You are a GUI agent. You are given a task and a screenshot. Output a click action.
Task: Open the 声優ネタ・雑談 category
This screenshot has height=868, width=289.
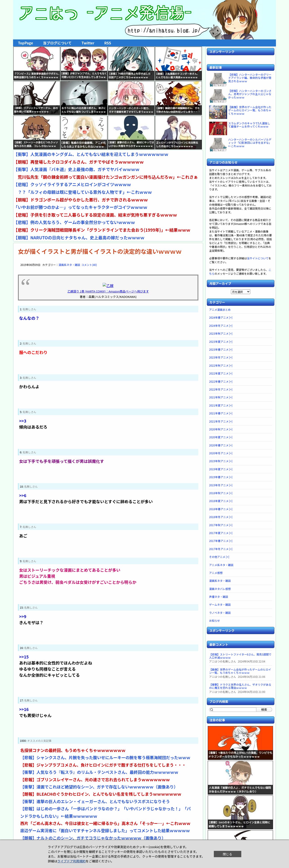click(x=218, y=597)
